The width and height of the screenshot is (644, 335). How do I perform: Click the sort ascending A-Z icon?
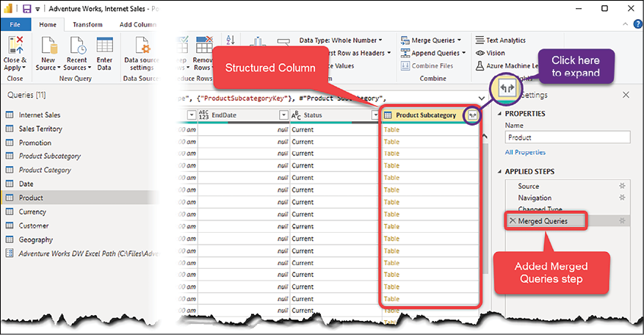pos(231,40)
